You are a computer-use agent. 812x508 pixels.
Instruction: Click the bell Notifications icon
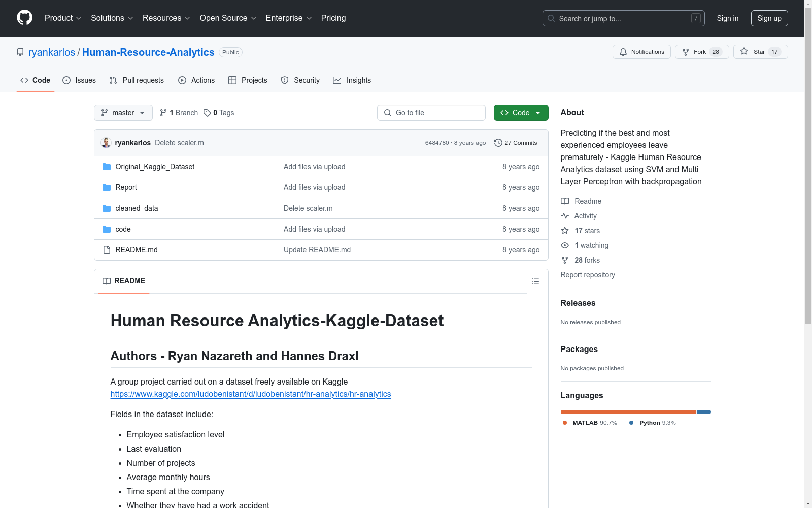pyautogui.click(x=623, y=52)
